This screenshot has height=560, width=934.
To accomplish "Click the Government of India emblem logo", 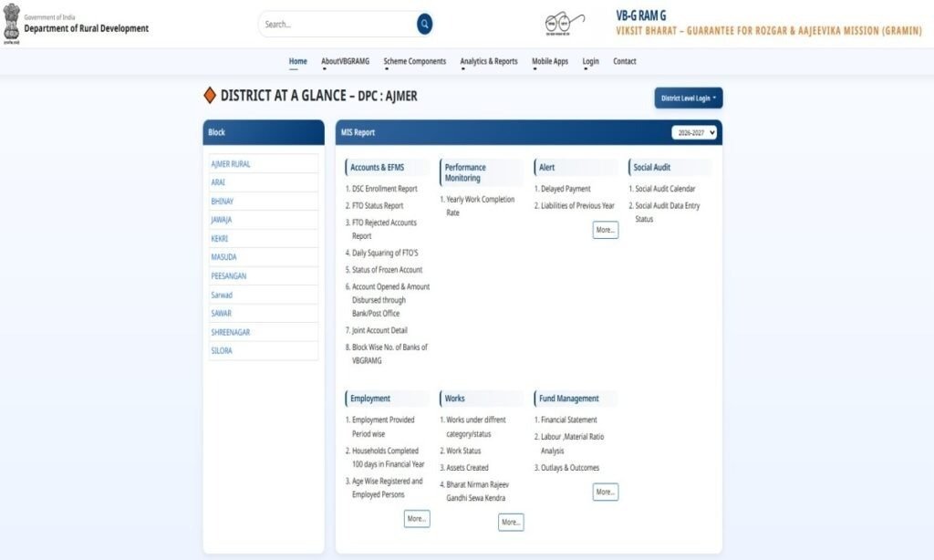I will [11, 24].
